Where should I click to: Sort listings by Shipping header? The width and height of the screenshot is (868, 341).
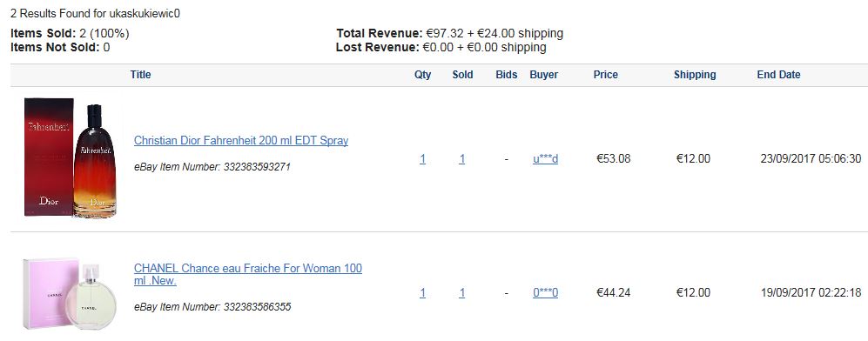click(x=695, y=75)
